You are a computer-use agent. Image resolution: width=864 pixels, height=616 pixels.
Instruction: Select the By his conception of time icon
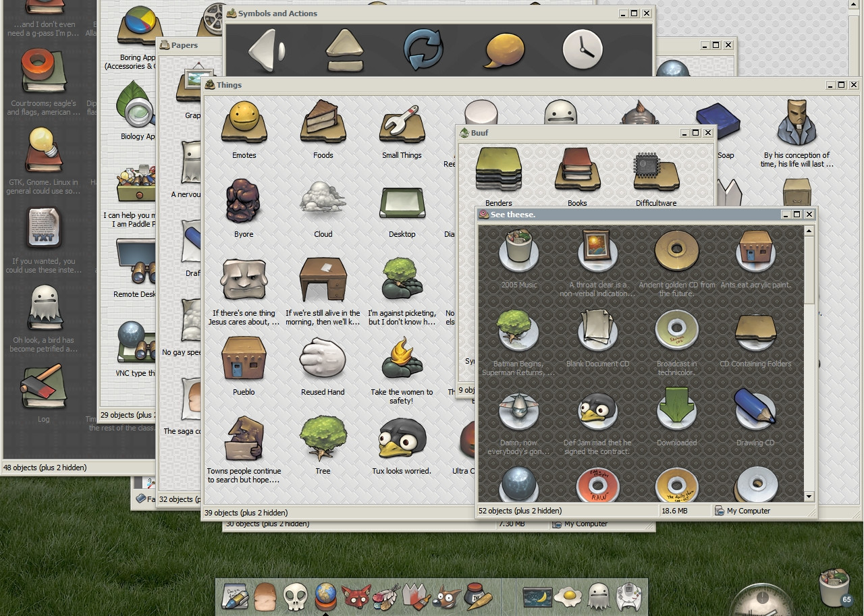[x=796, y=123]
